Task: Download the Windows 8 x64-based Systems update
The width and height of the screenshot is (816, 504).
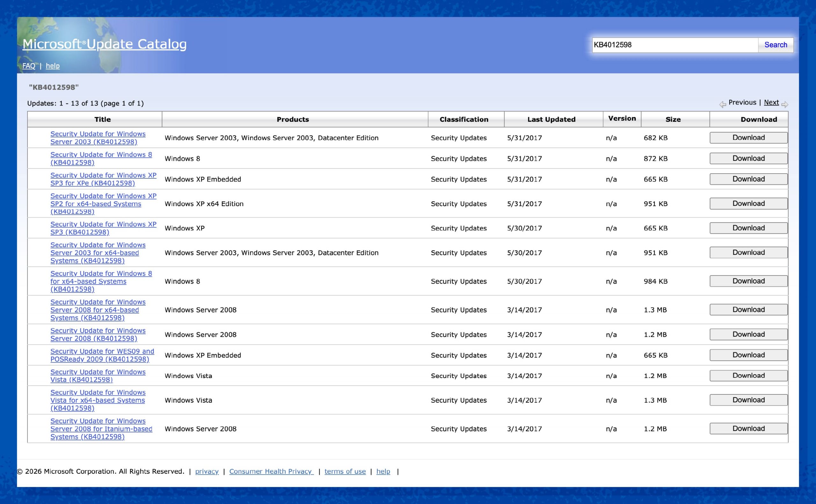Action: coord(748,281)
